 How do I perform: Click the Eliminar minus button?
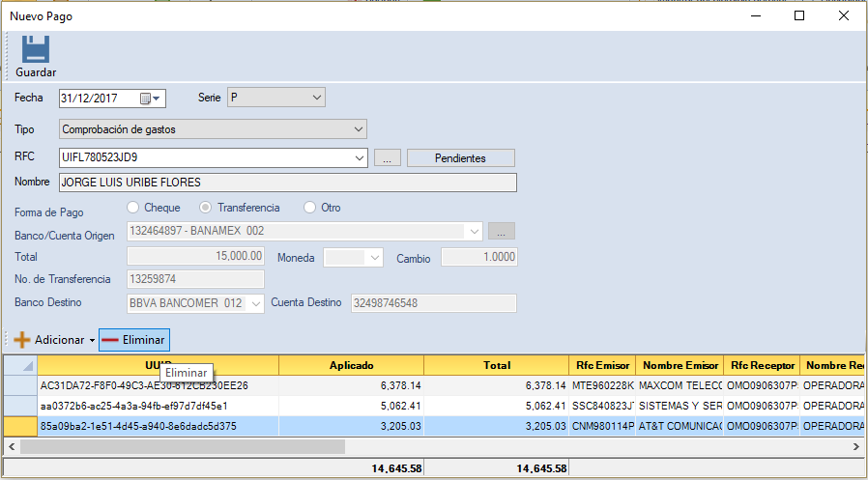pos(133,340)
